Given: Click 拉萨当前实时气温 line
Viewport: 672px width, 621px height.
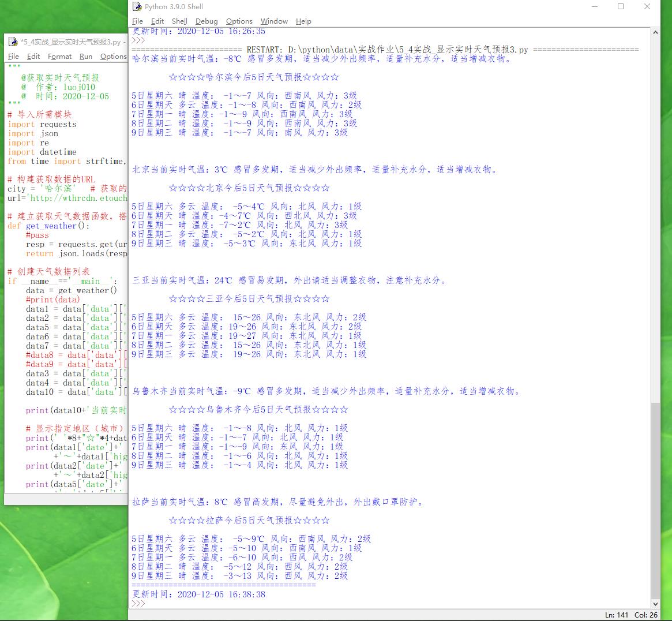Looking at the screenshot, I should 278,502.
